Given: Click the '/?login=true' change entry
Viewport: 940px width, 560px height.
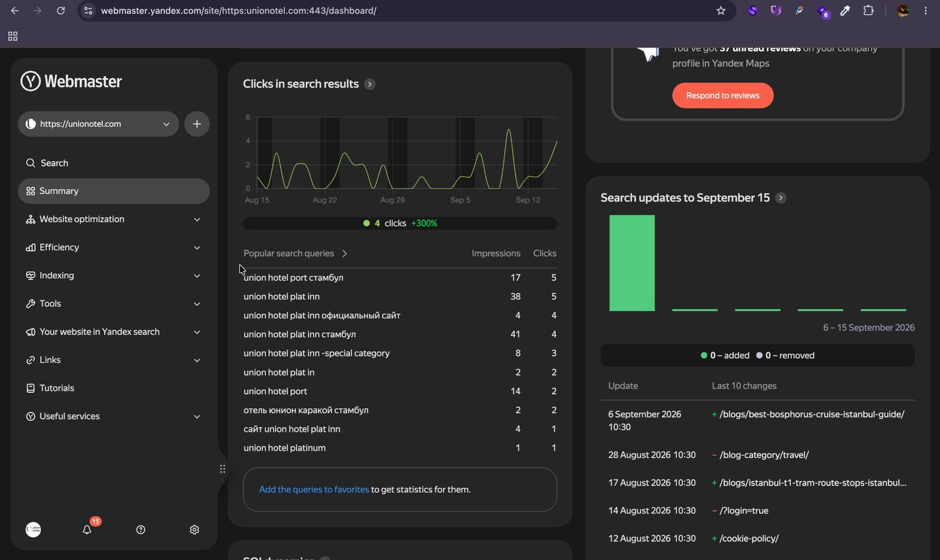Looking at the screenshot, I should (x=744, y=510).
